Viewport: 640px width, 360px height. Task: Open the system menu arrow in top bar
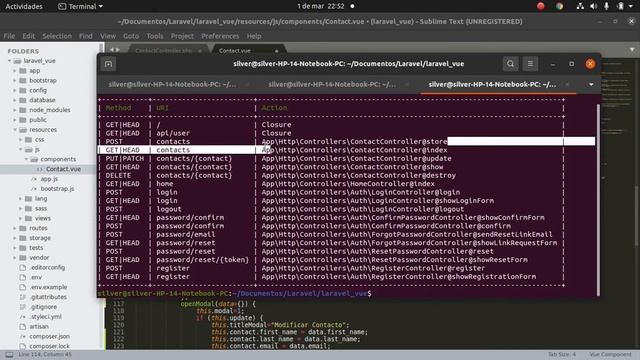point(632,6)
